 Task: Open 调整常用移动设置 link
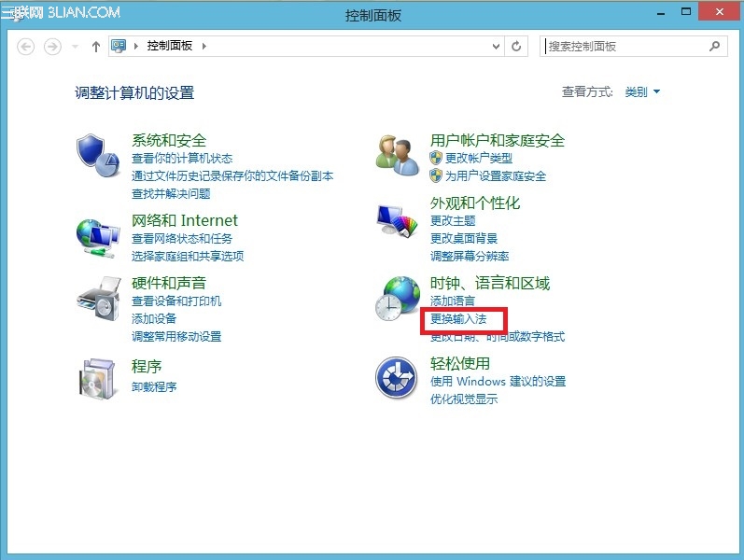coord(176,337)
